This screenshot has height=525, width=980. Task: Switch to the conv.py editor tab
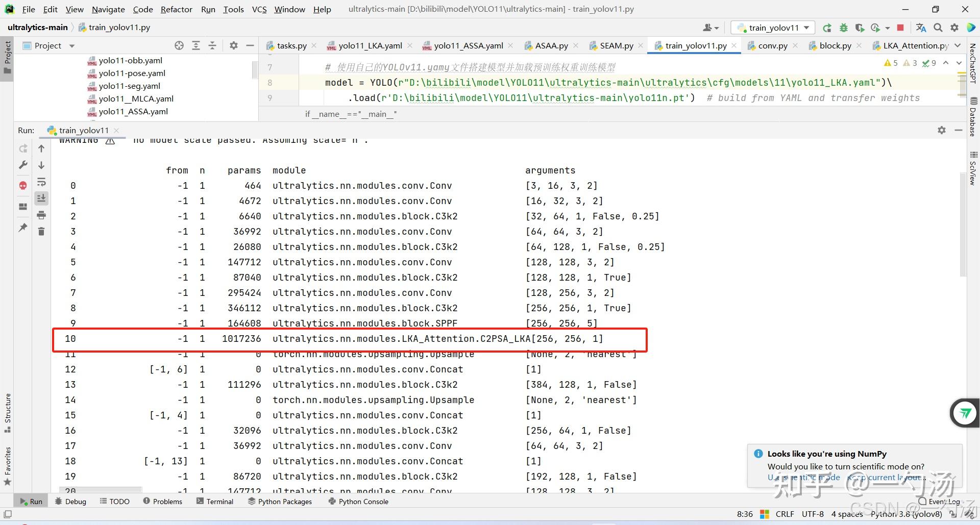click(772, 45)
